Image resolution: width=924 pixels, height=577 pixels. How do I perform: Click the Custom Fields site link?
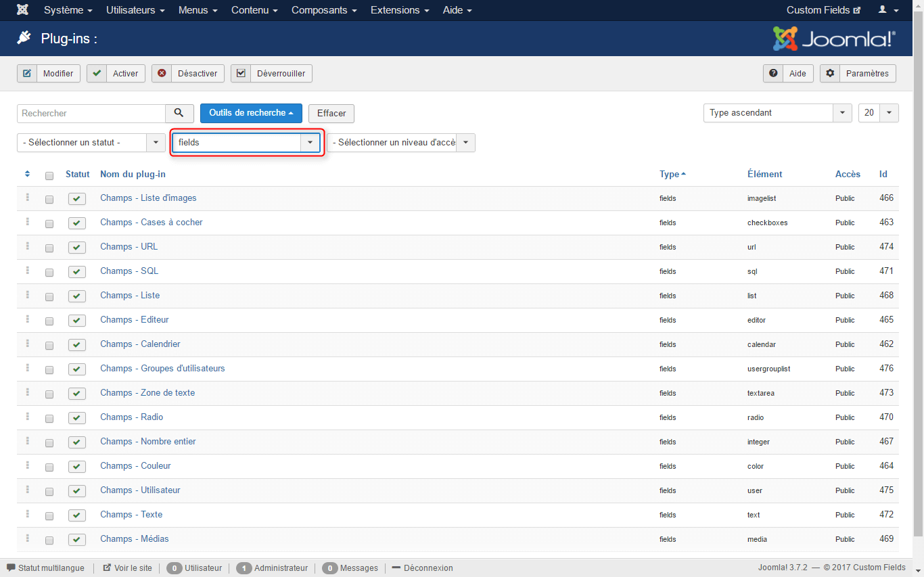coord(823,10)
